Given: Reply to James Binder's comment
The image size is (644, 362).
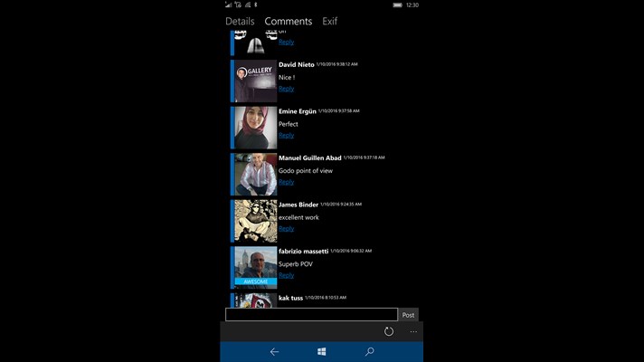Looking at the screenshot, I should pyautogui.click(x=286, y=229).
